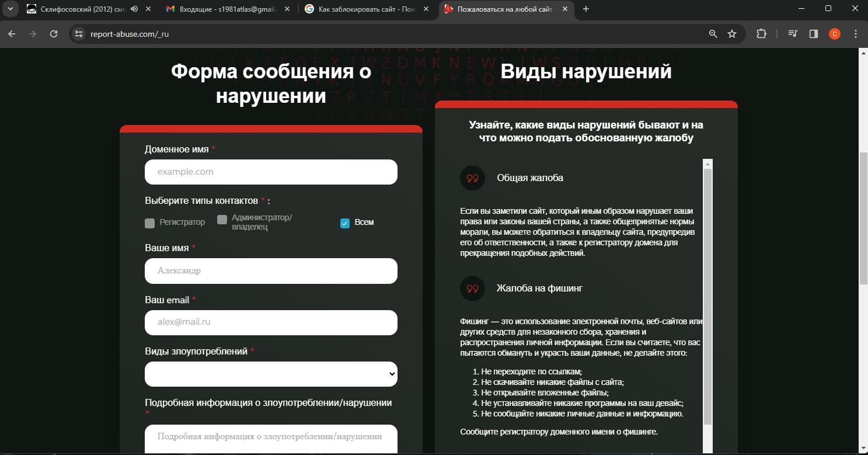868x455 pixels.
Task: Minimize the Chrome window
Action: point(801,9)
